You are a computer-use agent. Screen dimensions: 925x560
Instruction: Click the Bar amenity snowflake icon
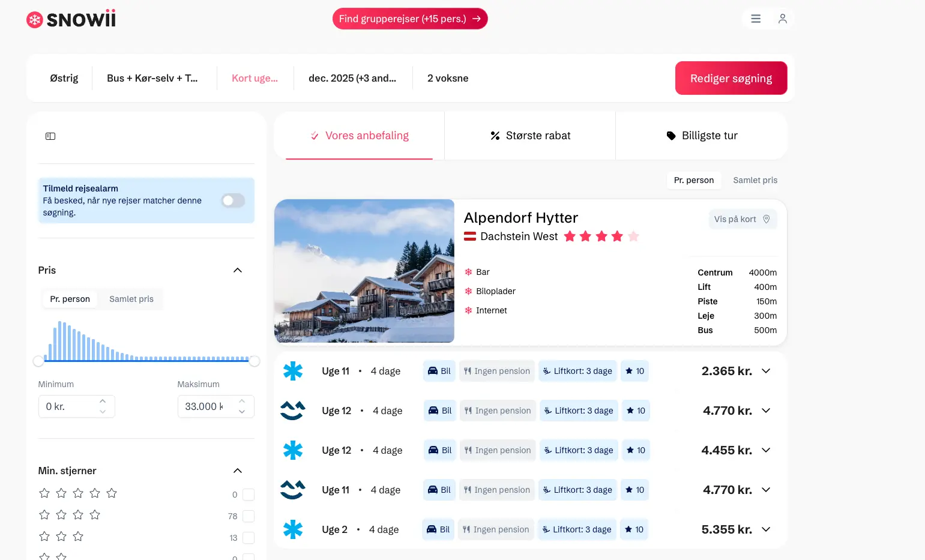click(x=469, y=272)
